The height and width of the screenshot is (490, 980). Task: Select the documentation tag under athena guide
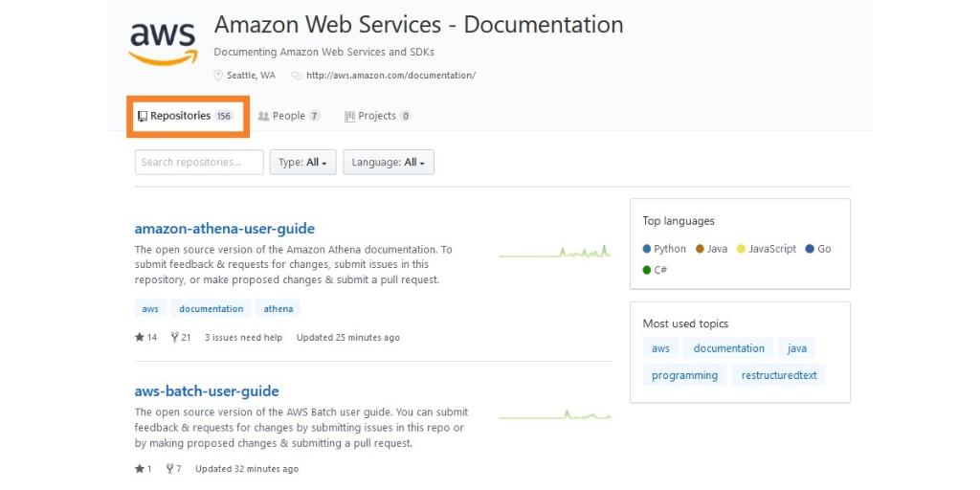(x=212, y=308)
